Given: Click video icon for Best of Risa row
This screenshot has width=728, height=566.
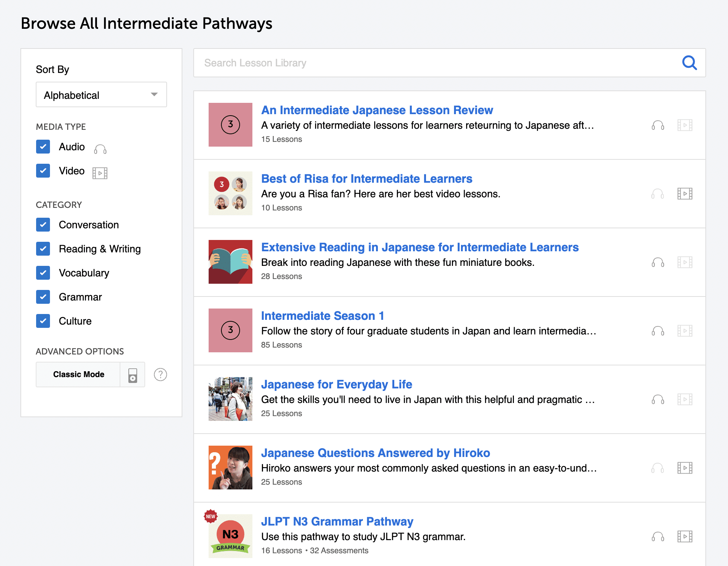Looking at the screenshot, I should pyautogui.click(x=685, y=194).
